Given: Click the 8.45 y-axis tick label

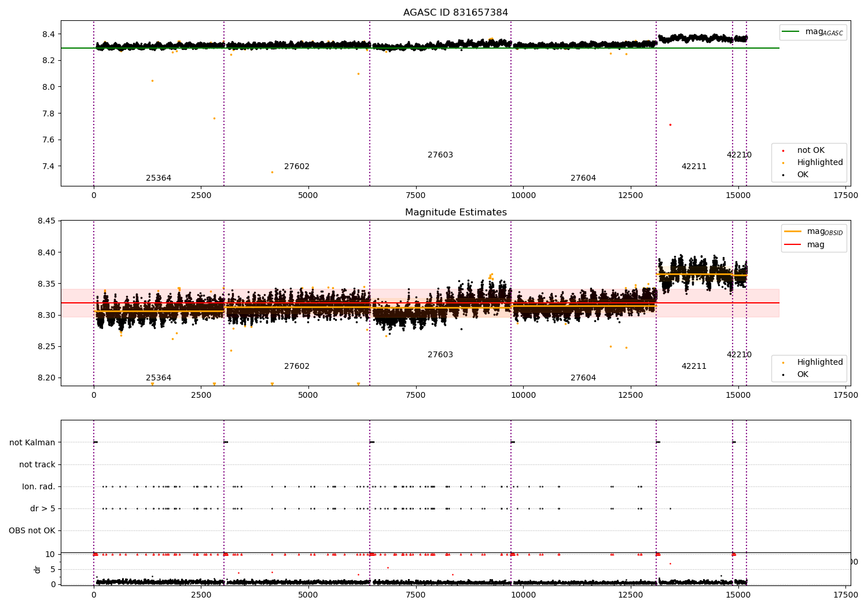Looking at the screenshot, I should [x=46, y=221].
